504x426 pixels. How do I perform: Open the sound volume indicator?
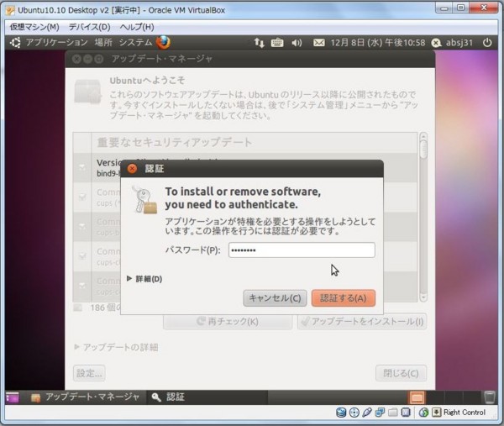coord(297,43)
